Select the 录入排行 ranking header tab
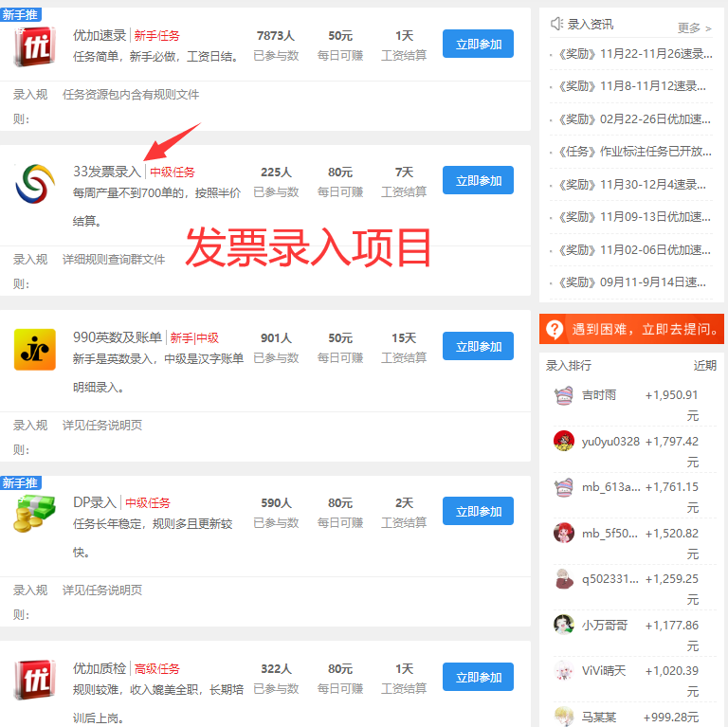The height and width of the screenshot is (727, 728). point(568,365)
